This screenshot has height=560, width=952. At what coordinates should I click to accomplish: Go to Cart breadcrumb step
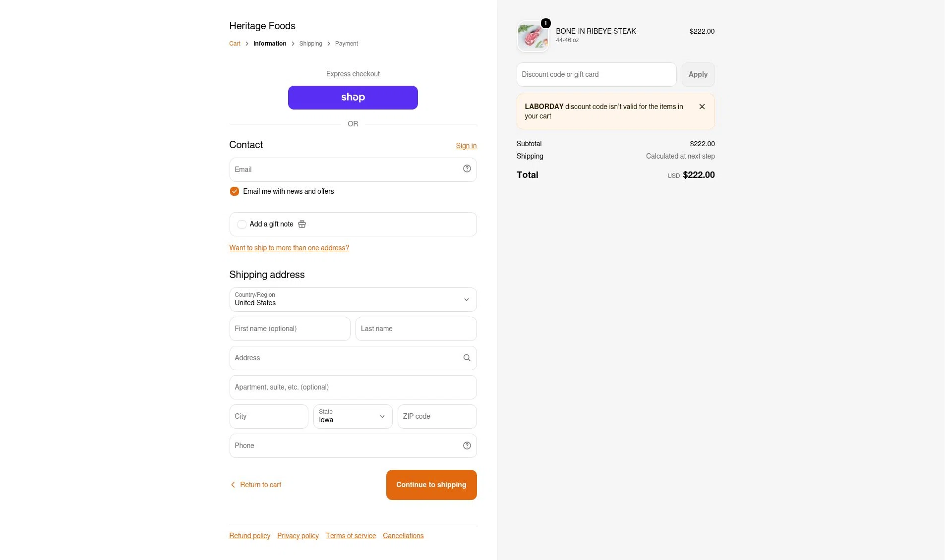tap(235, 44)
